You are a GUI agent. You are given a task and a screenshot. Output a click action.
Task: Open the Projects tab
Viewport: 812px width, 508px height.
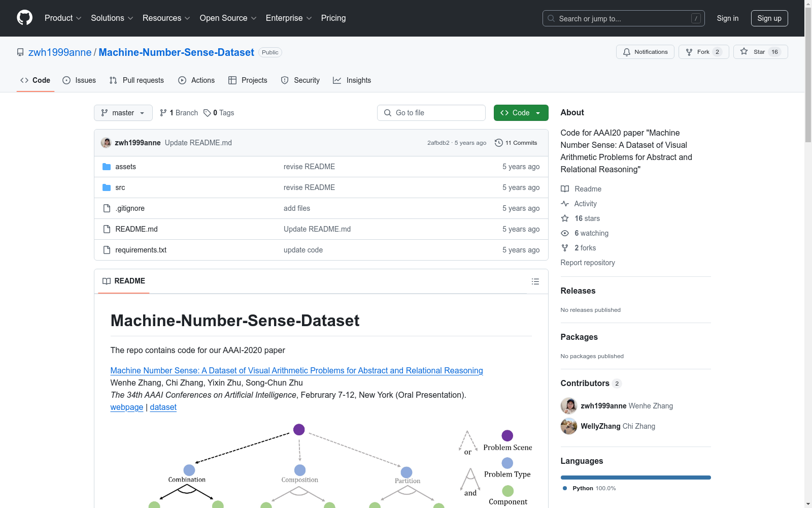pos(248,80)
